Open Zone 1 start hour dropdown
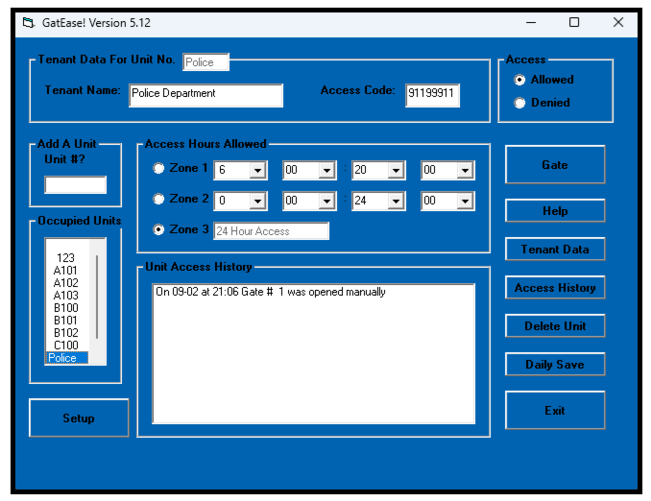This screenshot has width=651, height=501. (x=257, y=171)
